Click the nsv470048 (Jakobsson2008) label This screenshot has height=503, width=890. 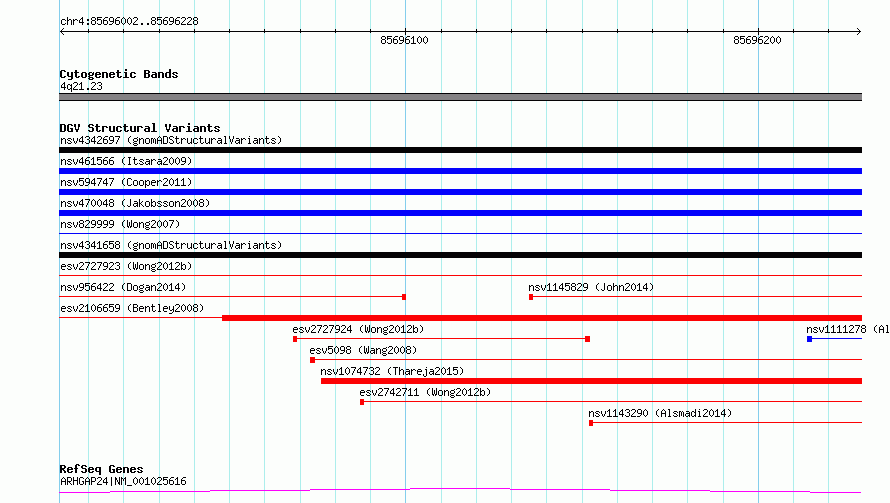pyautogui.click(x=135, y=203)
